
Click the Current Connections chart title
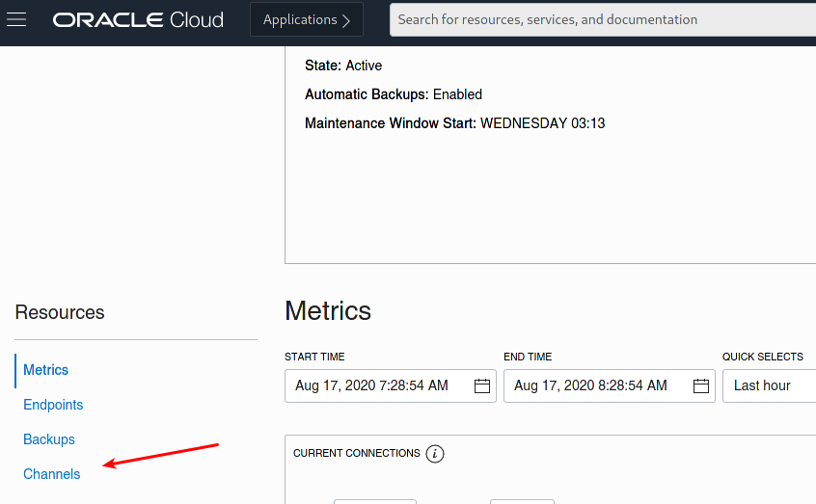pos(357,454)
